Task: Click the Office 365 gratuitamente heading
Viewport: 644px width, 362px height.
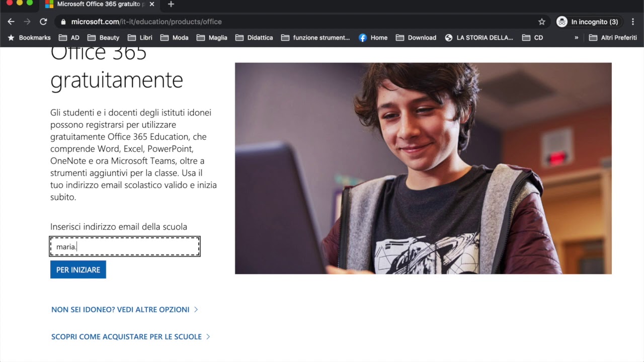Action: click(x=117, y=68)
